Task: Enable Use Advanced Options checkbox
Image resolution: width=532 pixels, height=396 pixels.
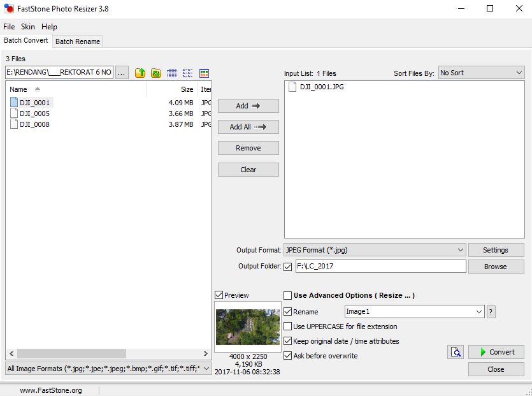Action: point(287,295)
